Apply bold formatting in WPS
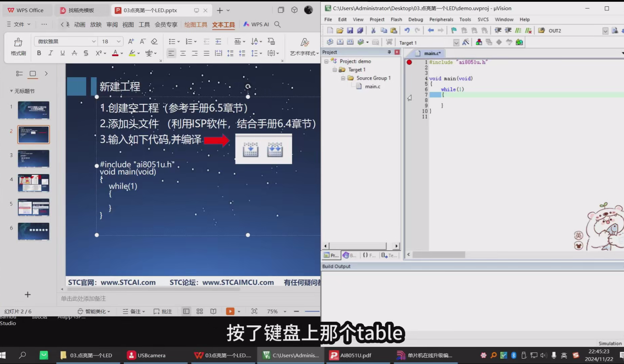This screenshot has height=364, width=624. pos(39,53)
